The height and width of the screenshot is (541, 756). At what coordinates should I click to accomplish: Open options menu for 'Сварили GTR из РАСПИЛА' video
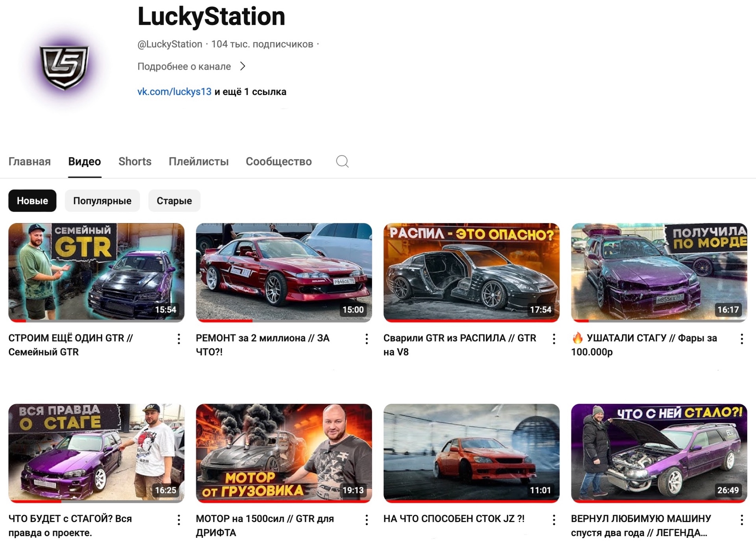[554, 339]
